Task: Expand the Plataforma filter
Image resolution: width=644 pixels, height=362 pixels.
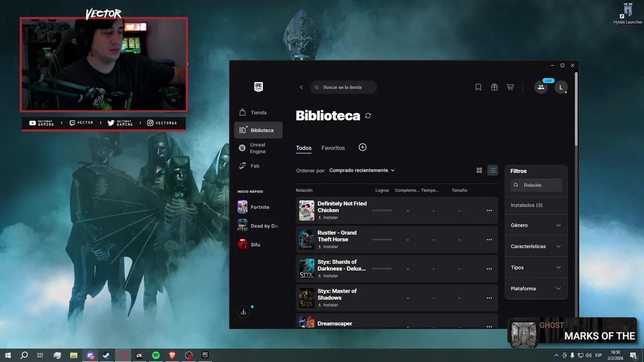Action: tap(536, 289)
